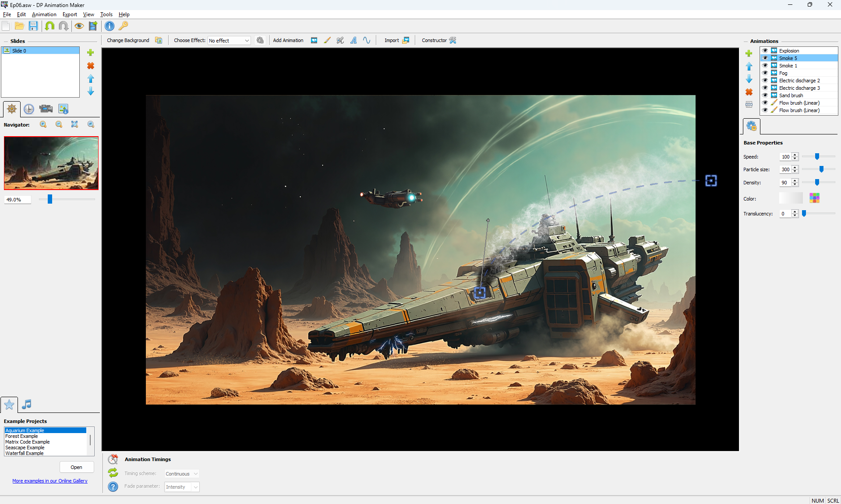Hide the Explosion animation layer

(x=765, y=51)
